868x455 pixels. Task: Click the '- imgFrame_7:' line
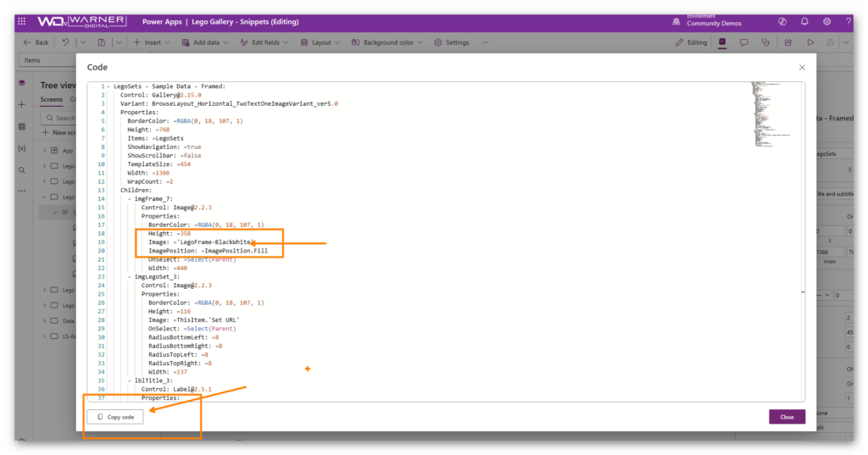tap(150, 199)
